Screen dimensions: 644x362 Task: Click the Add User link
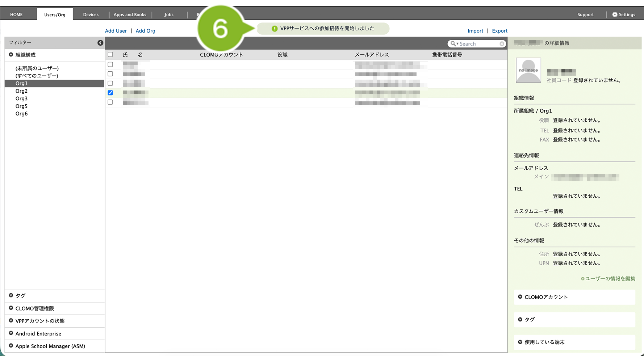point(116,31)
